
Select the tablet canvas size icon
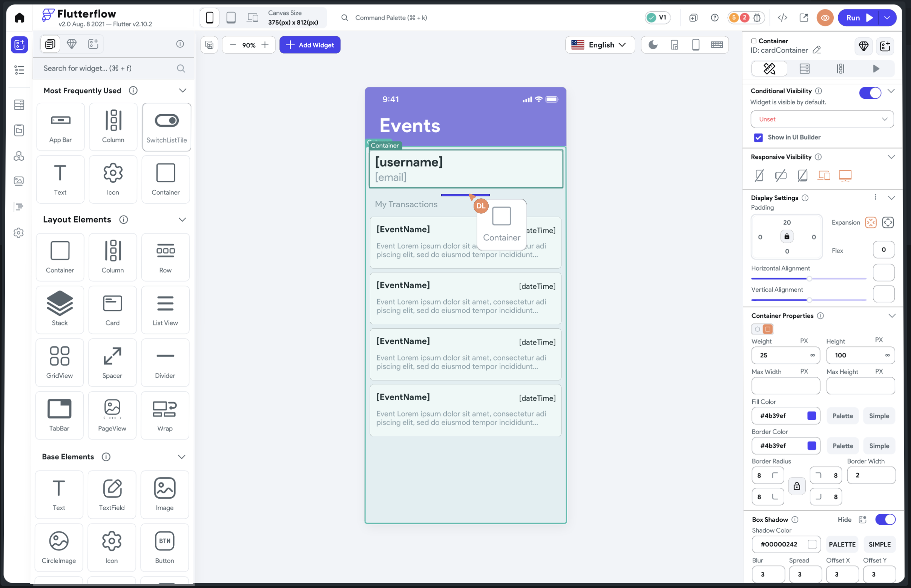[x=231, y=18]
